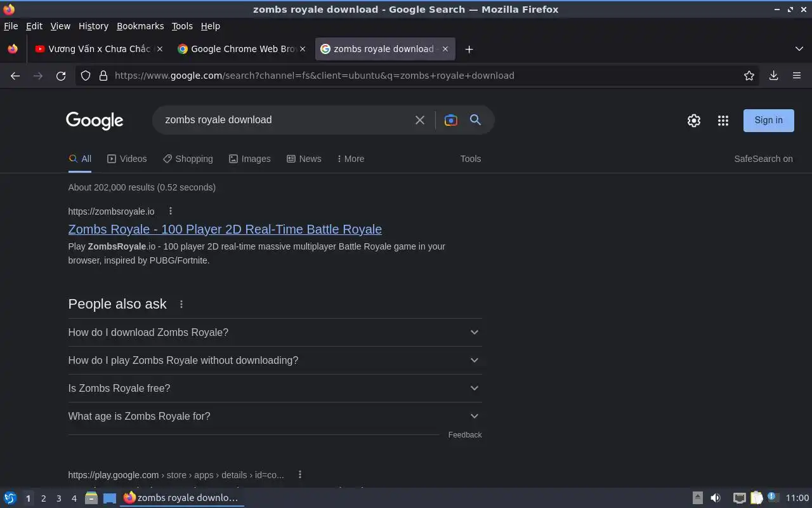This screenshot has height=508, width=812.
Task: Open a new browser tab
Action: (x=469, y=49)
